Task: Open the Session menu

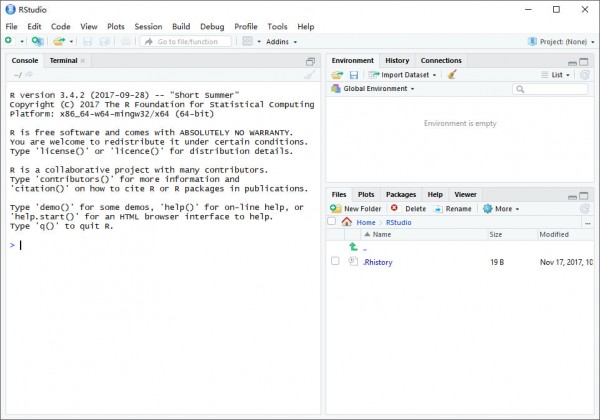Action: point(148,26)
